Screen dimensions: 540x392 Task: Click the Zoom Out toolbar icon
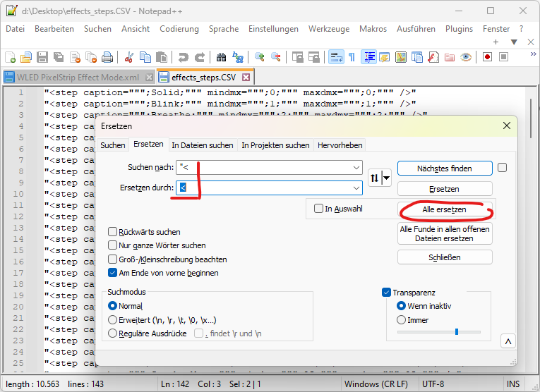pyautogui.click(x=275, y=57)
